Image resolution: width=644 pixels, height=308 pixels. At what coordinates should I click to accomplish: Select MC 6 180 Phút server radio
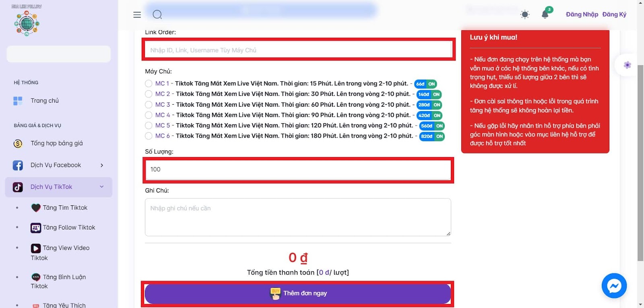coord(149,136)
